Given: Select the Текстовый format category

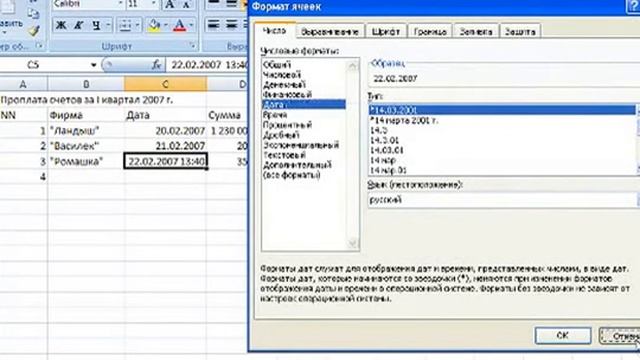Looking at the screenshot, I should [284, 155].
